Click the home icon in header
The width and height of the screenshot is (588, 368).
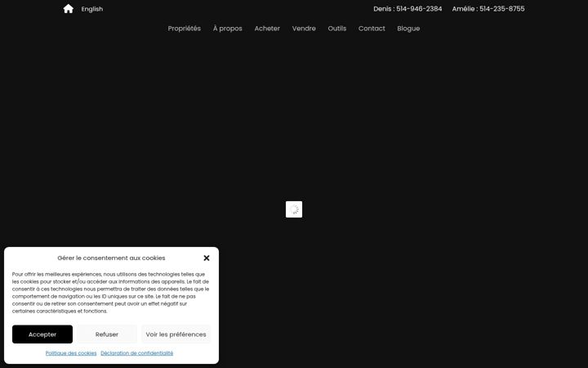pos(69,9)
